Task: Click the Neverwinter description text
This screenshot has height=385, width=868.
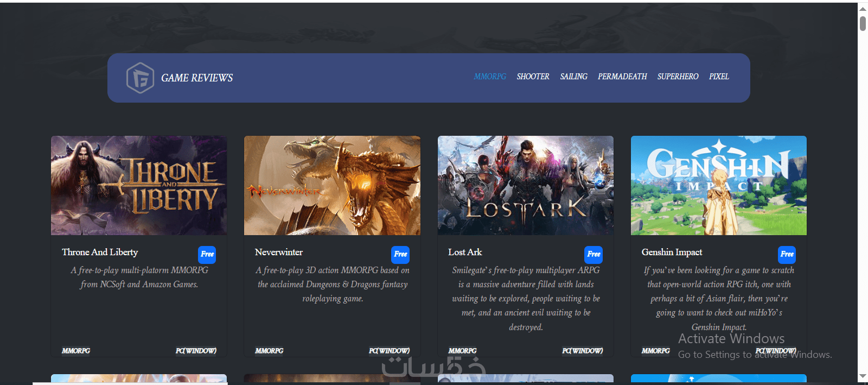Action: (333, 284)
